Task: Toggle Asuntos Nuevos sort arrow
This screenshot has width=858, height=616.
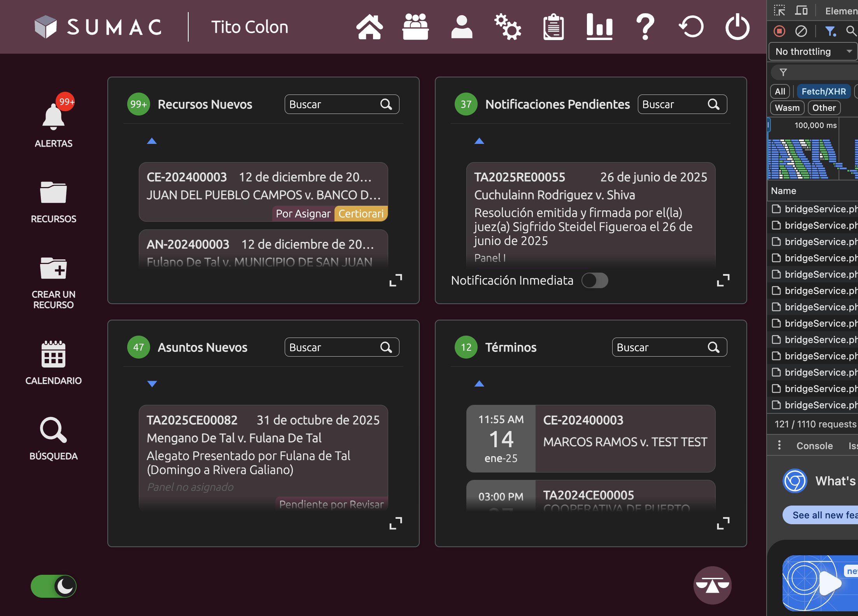Action: click(x=152, y=384)
